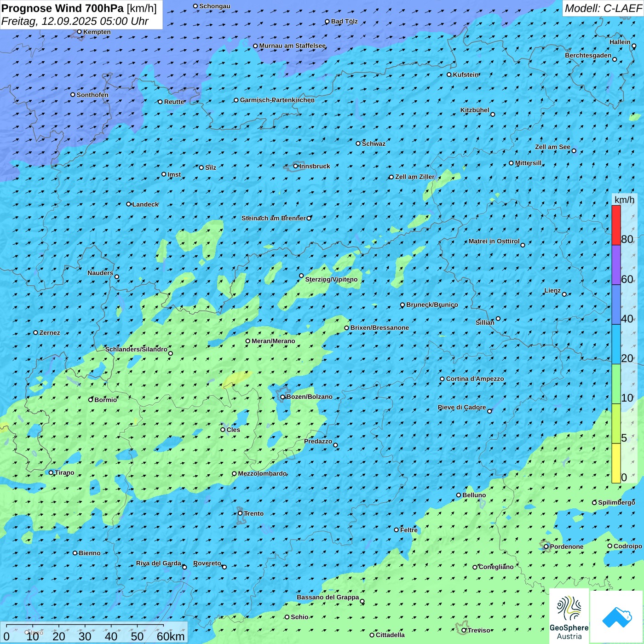644x644 pixels.
Task: Click the Spilimbergo label
Action: pyautogui.click(x=616, y=502)
